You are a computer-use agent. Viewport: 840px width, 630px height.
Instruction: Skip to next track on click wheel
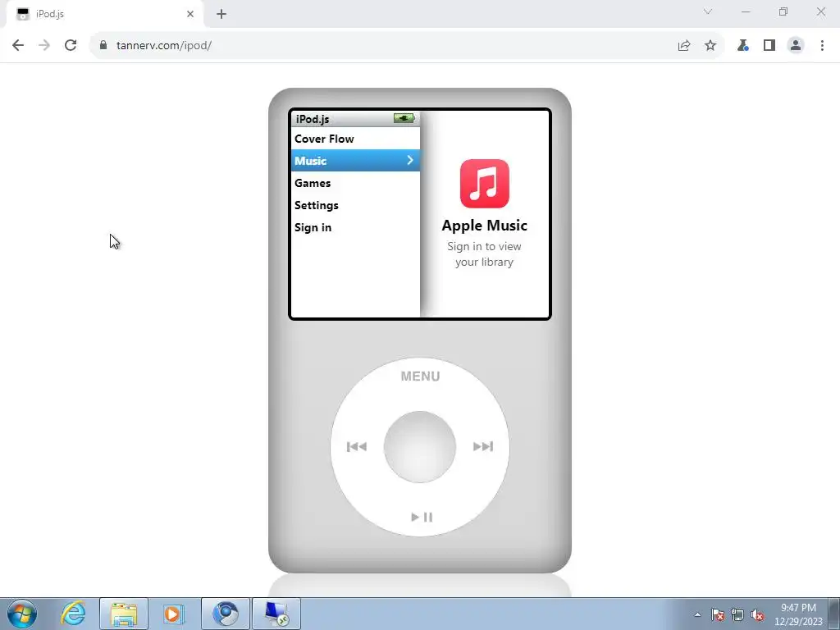tap(482, 446)
